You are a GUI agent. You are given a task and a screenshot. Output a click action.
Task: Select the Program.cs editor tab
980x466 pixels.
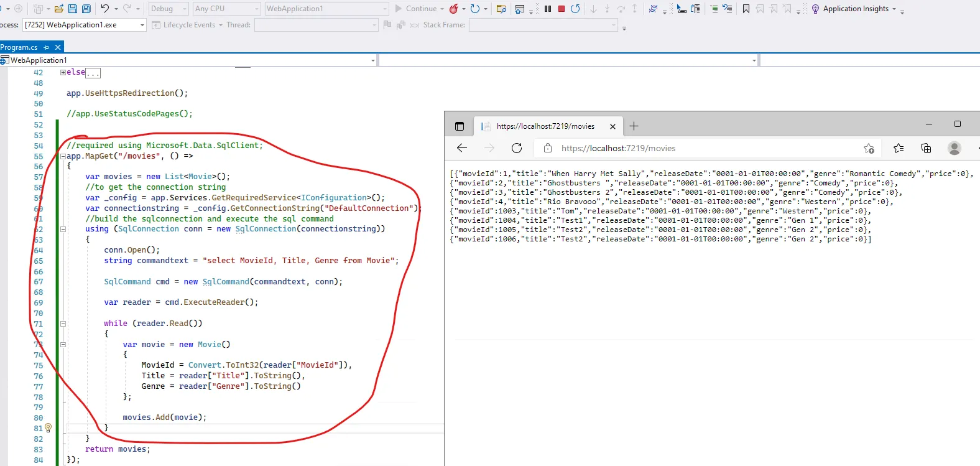click(19, 47)
